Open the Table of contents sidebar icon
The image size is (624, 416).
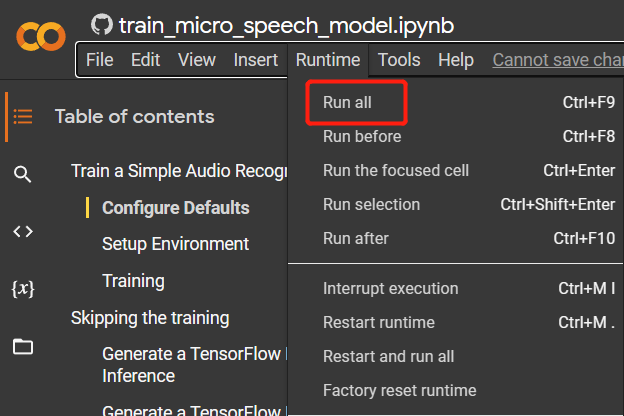point(23,117)
